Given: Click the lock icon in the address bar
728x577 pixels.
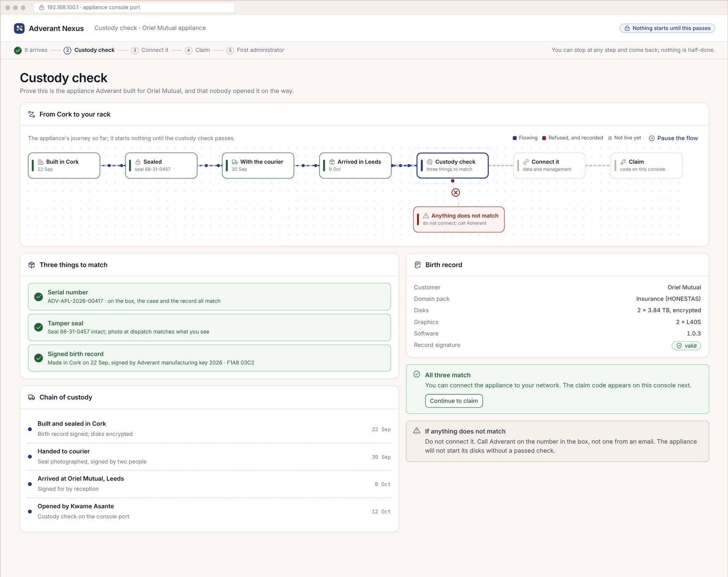Looking at the screenshot, I should coord(41,7).
